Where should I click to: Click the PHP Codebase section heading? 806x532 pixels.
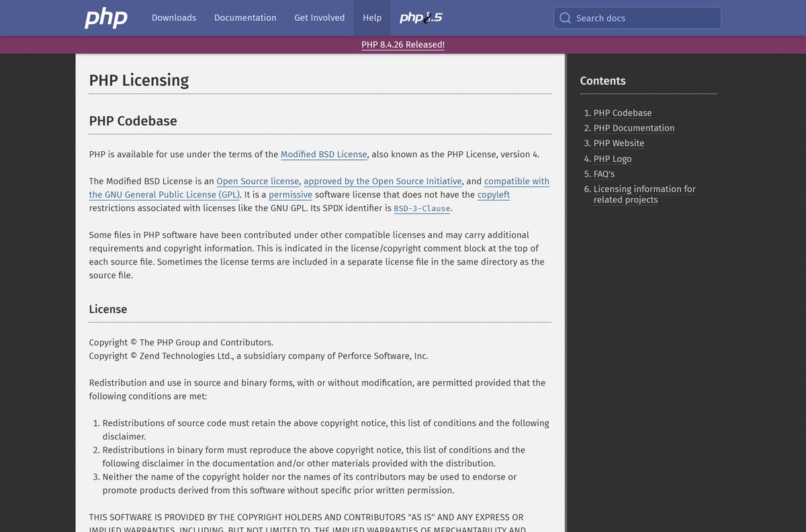point(133,121)
